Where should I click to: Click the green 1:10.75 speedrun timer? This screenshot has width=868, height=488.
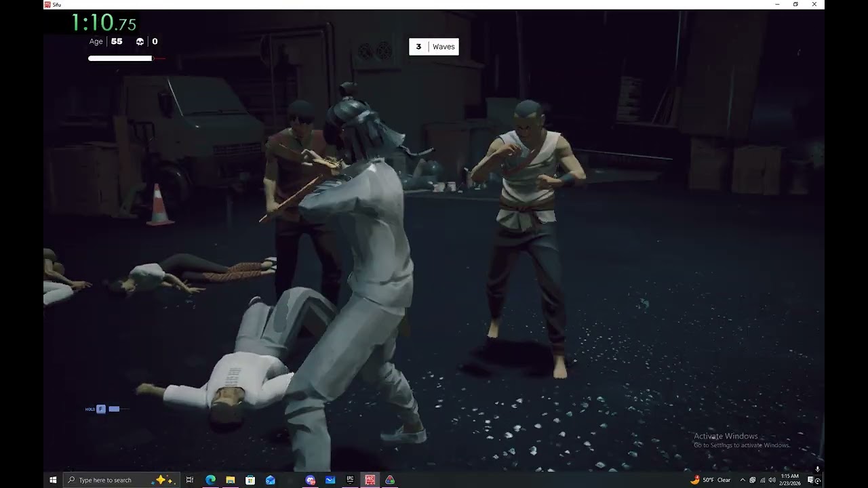tap(104, 23)
